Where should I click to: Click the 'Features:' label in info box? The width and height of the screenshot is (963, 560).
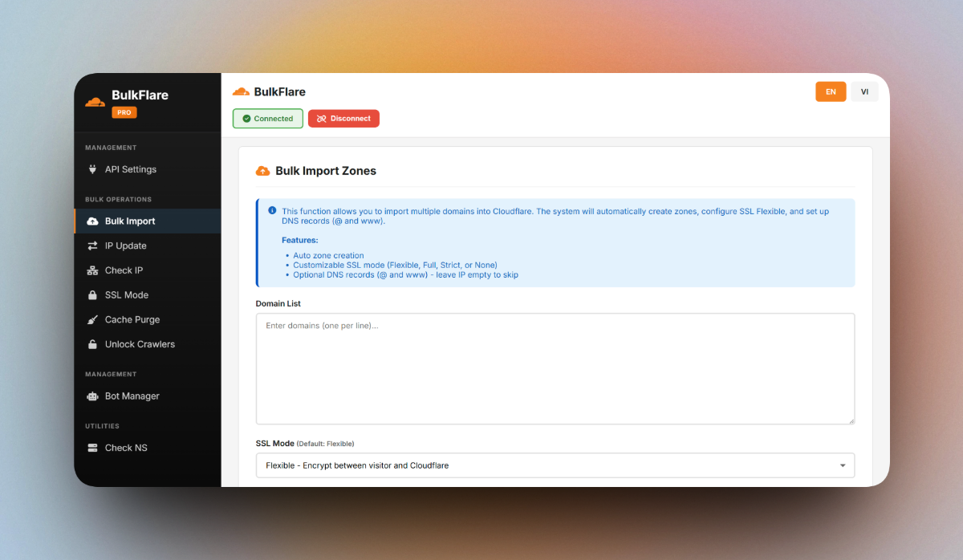pos(299,240)
